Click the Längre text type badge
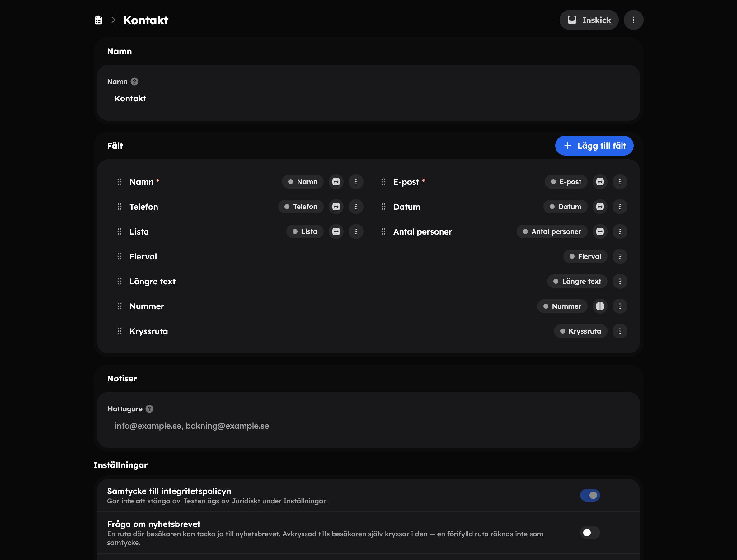This screenshot has width=737, height=560. [577, 281]
